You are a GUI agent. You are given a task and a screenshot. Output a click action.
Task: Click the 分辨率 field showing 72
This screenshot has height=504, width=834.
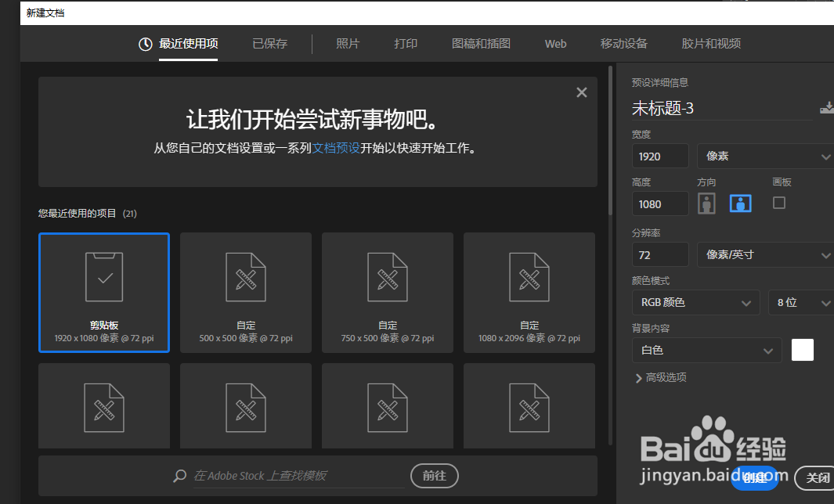click(x=660, y=255)
